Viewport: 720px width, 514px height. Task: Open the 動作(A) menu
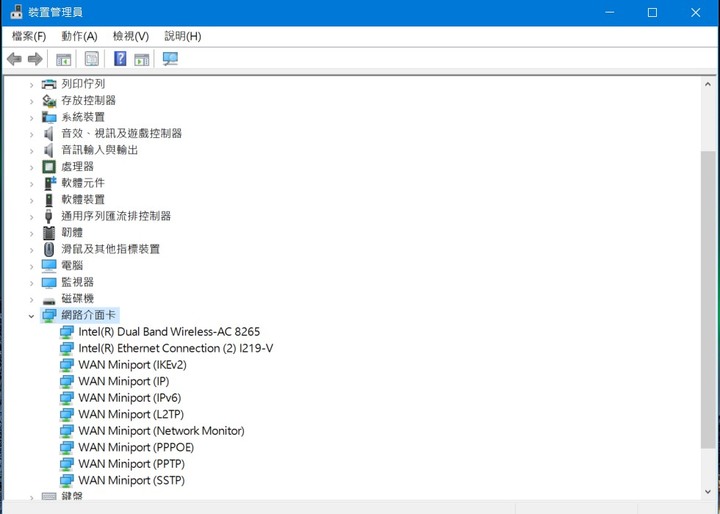coord(79,36)
